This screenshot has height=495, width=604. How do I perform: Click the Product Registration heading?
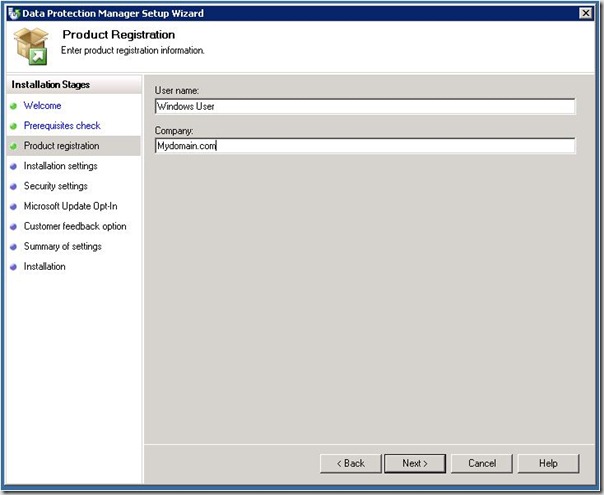tap(119, 35)
